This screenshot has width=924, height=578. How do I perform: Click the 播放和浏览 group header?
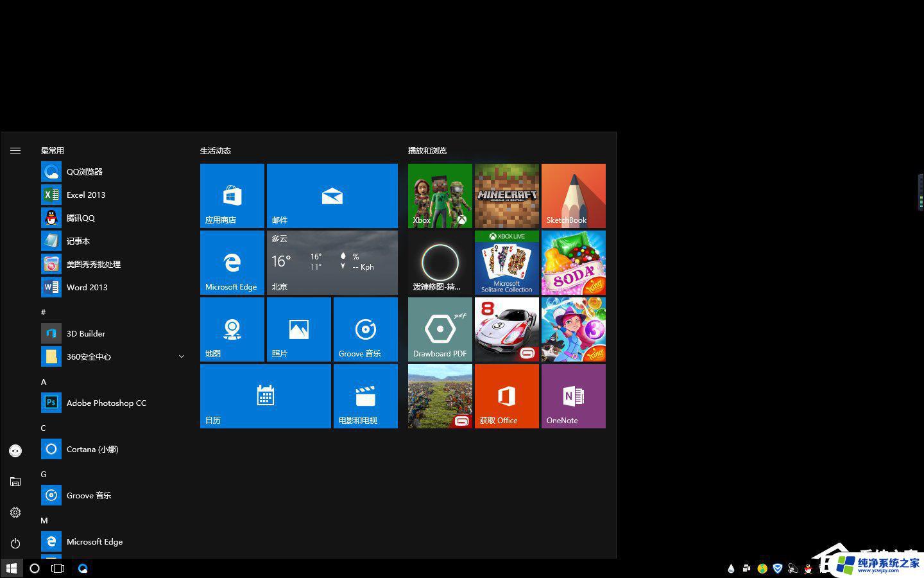[427, 151]
